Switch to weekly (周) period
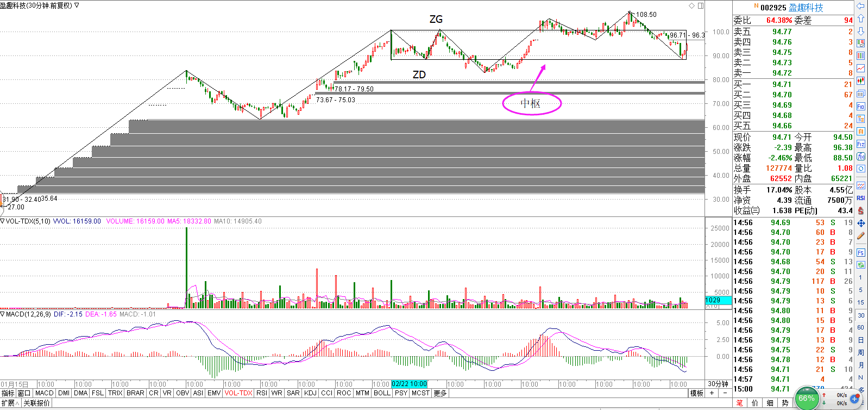The height and width of the screenshot is (410, 868). point(860,352)
